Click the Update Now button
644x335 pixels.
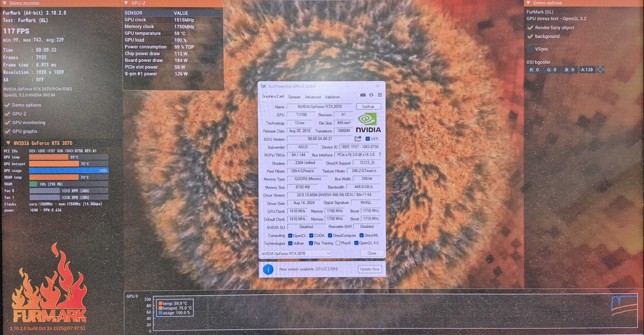point(370,269)
